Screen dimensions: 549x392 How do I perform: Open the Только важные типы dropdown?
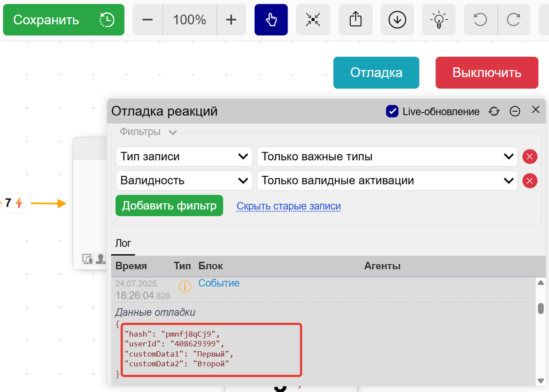click(387, 157)
